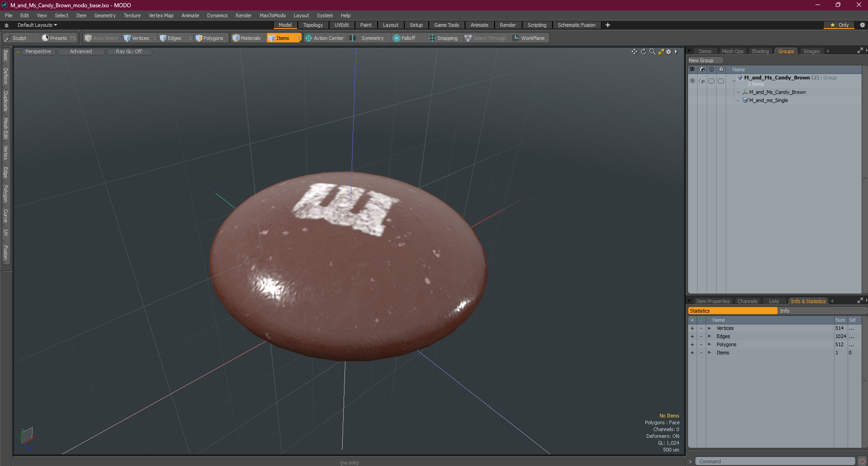
Task: Open the Perspective view dropdown
Action: (38, 51)
